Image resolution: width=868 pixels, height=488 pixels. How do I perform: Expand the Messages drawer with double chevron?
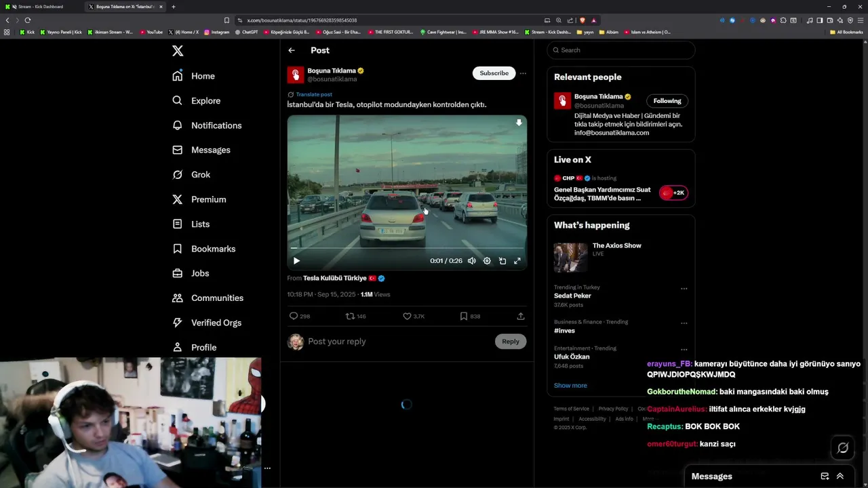tap(840, 476)
